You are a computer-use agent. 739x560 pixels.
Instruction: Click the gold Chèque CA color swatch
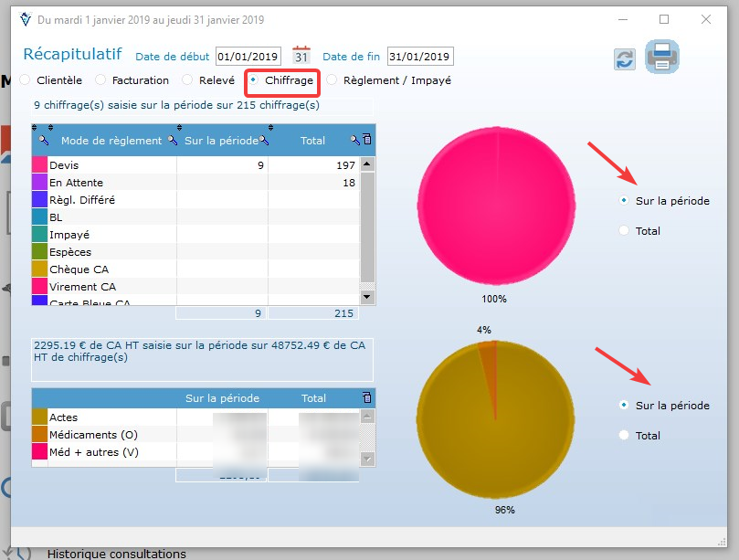point(39,269)
